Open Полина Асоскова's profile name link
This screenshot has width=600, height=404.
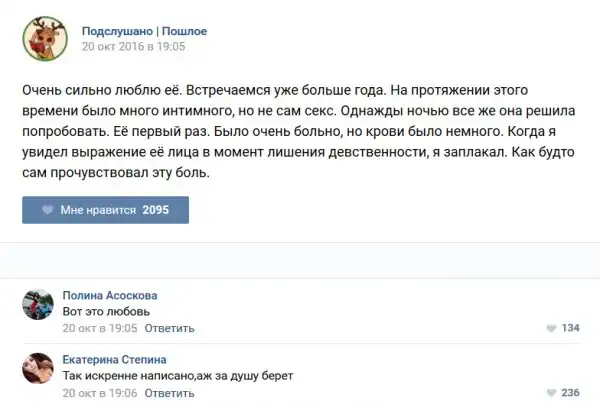109,296
